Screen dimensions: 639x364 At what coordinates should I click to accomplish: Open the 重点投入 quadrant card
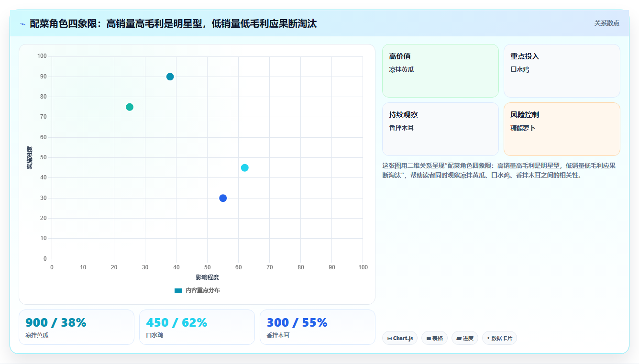[562, 71]
